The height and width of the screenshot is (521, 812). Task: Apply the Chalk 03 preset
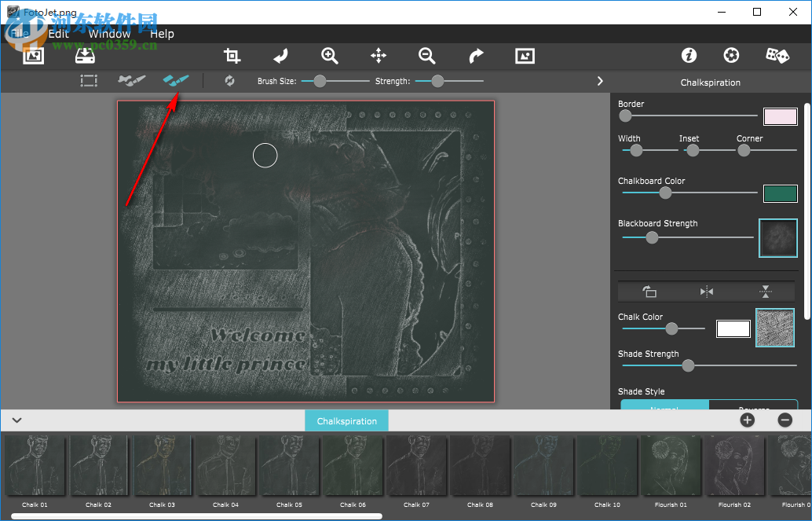[x=162, y=465]
